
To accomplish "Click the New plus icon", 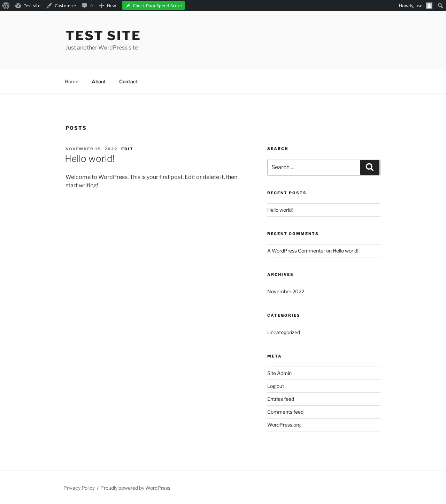I will [x=101, y=6].
